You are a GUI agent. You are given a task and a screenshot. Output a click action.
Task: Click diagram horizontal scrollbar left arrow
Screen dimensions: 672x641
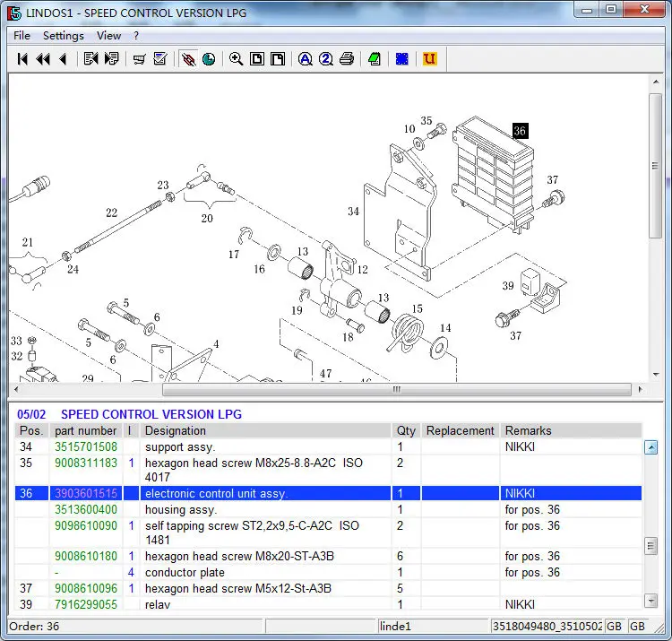coord(16,389)
